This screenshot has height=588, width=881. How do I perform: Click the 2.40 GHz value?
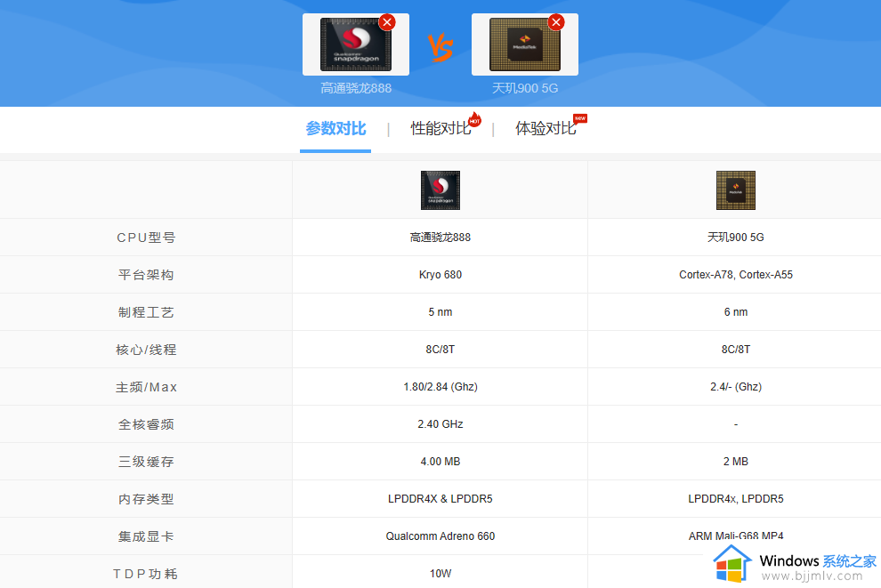pos(440,424)
